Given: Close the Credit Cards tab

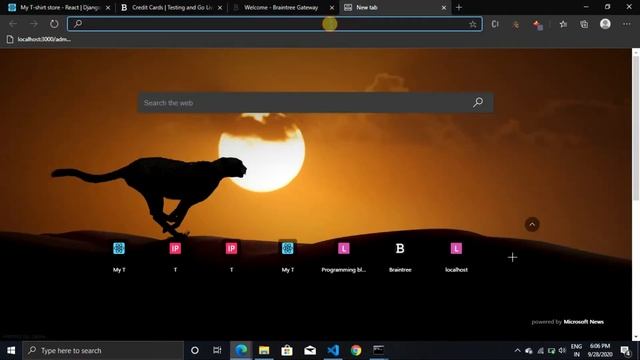Looking at the screenshot, I should tap(220, 8).
